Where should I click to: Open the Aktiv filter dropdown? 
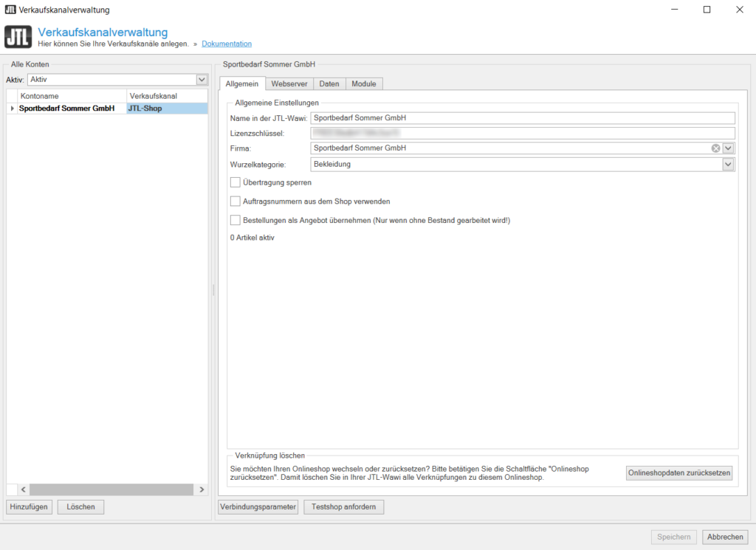pyautogui.click(x=202, y=79)
